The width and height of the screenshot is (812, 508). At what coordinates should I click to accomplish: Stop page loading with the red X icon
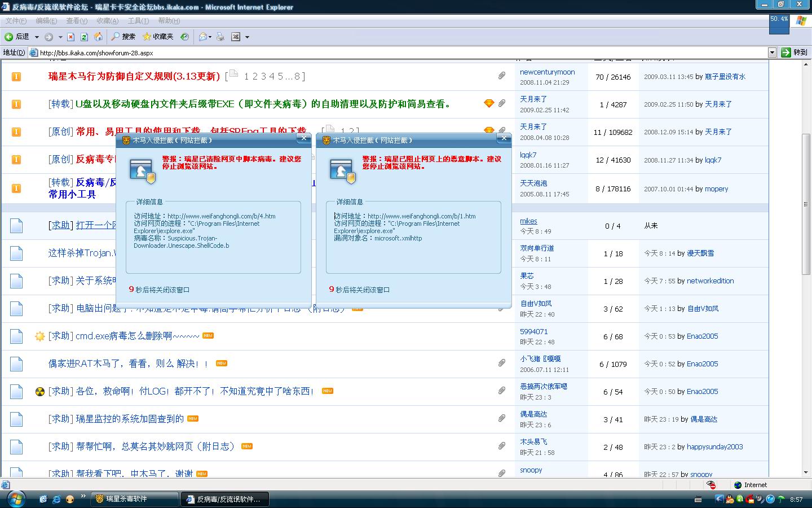(x=70, y=37)
